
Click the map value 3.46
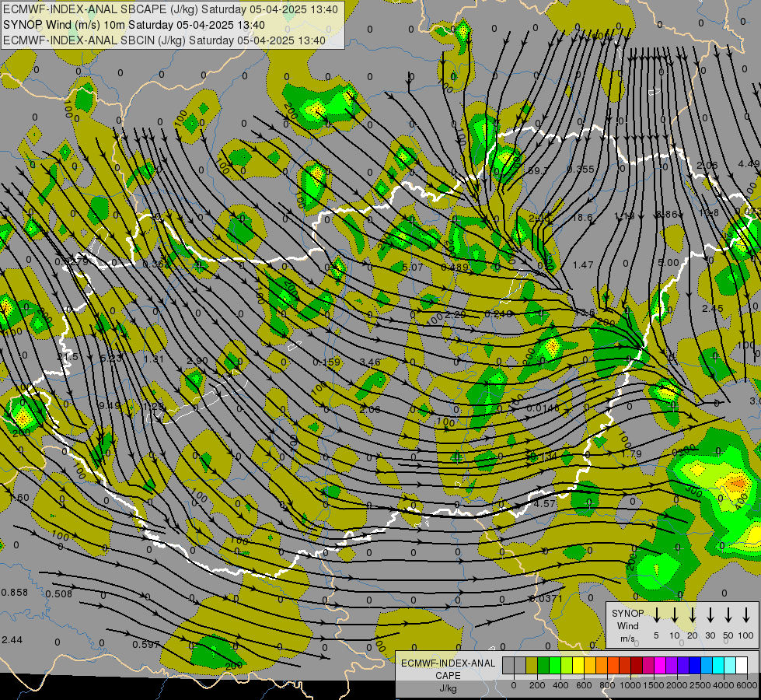370,362
